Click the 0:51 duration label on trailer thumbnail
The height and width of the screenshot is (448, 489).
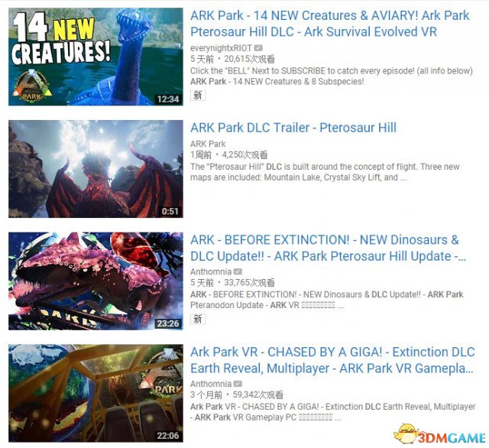coord(170,211)
